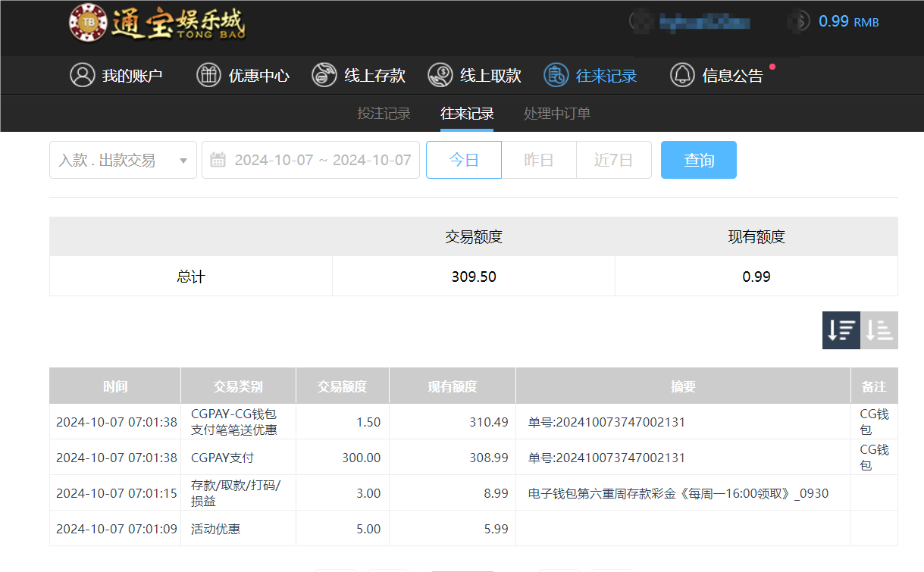Click the CGPAY支付 link in the table

click(x=224, y=457)
